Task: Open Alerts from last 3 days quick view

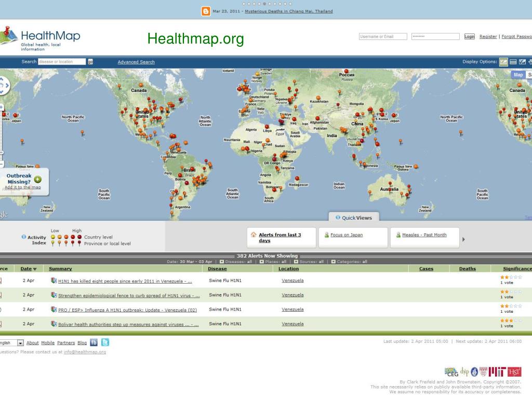Action: tap(280, 237)
